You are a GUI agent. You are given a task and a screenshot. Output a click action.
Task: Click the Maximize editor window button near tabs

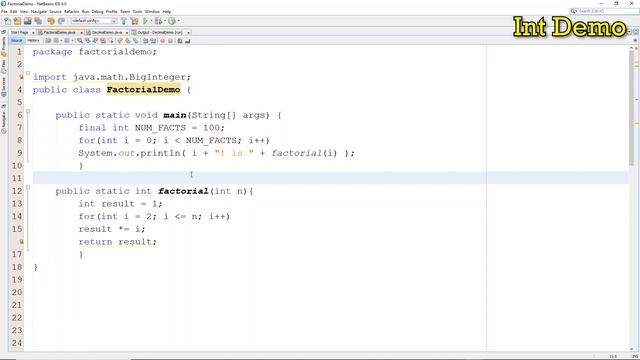pyautogui.click(x=636, y=31)
